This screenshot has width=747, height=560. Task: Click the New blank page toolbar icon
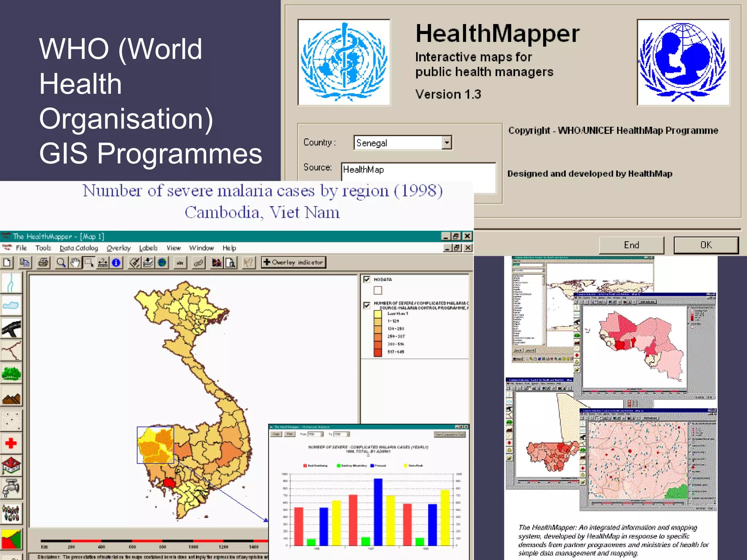[x=7, y=262]
